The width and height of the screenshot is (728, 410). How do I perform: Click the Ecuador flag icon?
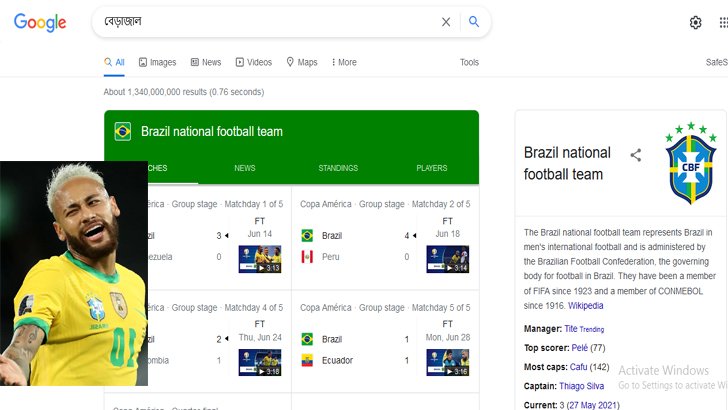pos(307,360)
